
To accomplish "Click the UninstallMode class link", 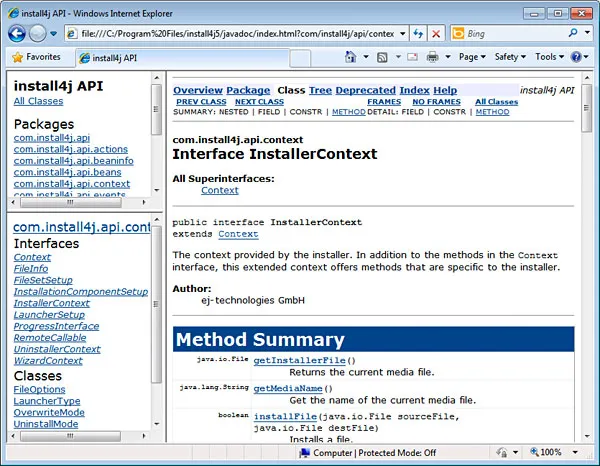I will pos(46,424).
